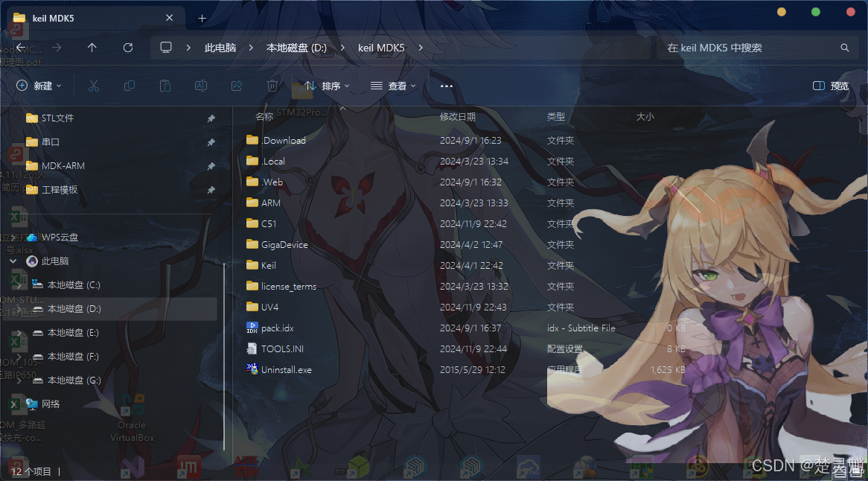Select the ARM folder name

click(271, 203)
